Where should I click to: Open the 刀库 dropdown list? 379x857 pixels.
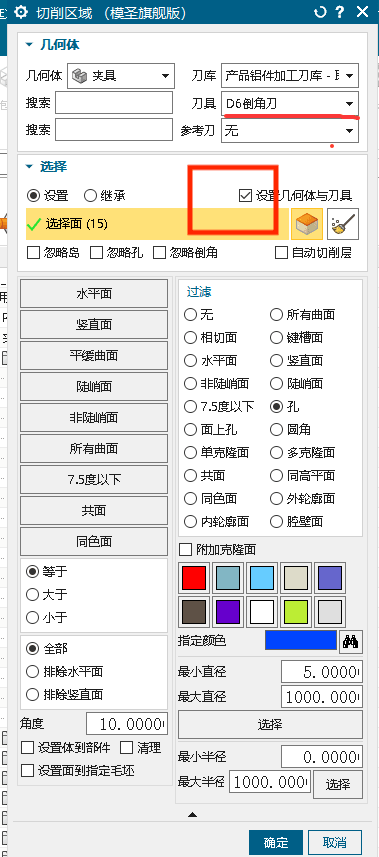(x=290, y=75)
